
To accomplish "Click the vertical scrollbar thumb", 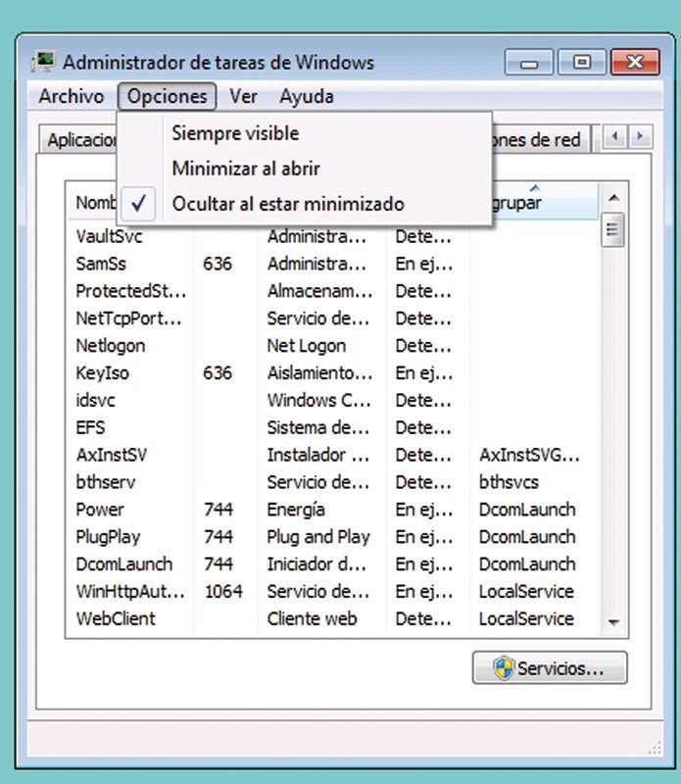I will 612,229.
